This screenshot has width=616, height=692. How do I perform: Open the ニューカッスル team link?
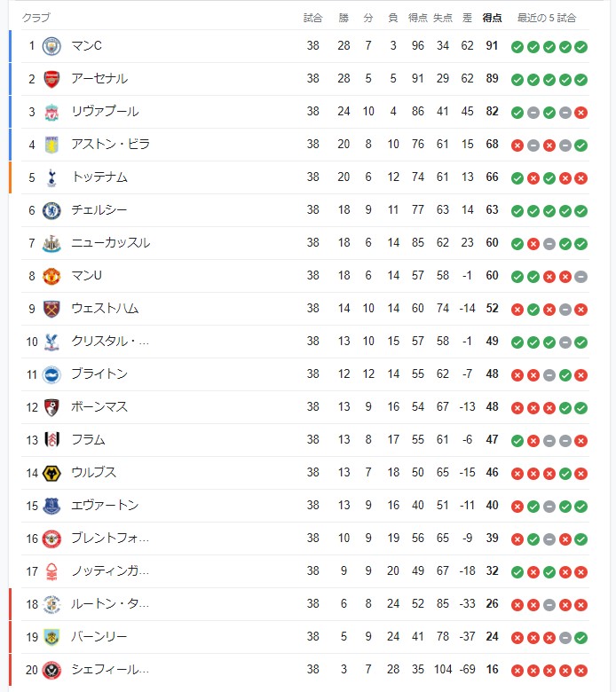111,243
